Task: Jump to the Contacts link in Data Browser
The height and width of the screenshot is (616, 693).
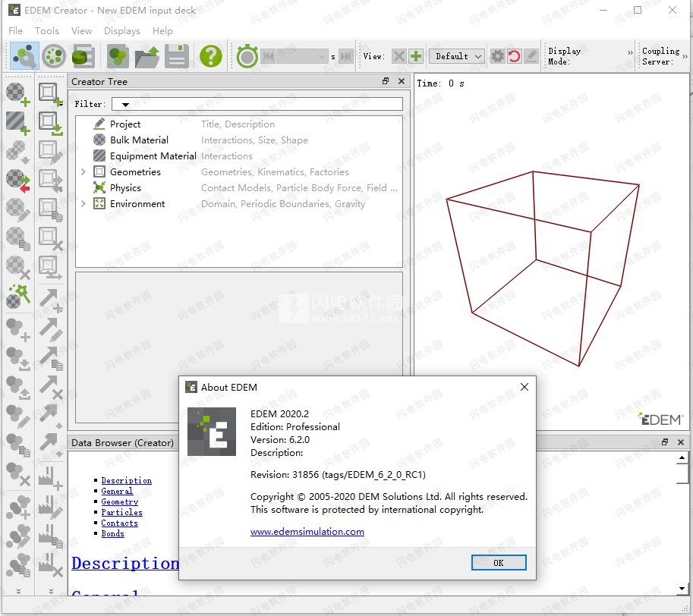Action: (120, 523)
